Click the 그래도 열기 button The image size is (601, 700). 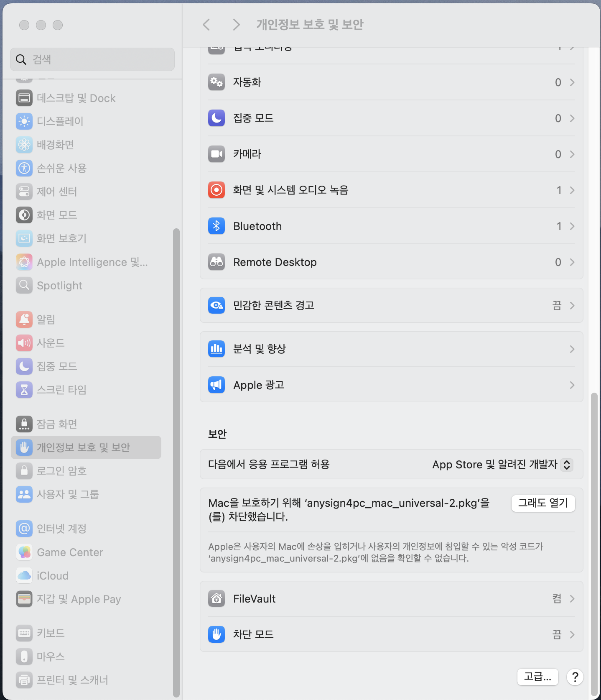(543, 503)
